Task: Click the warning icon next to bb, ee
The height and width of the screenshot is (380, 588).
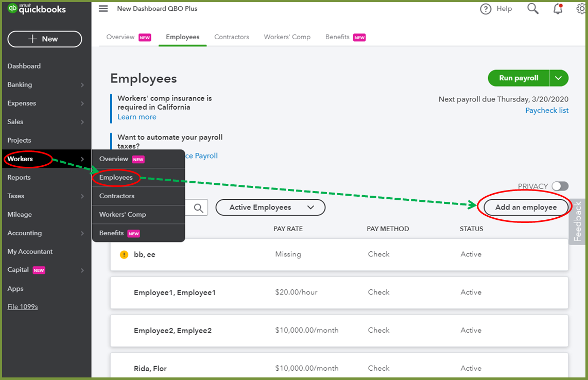Action: 124,255
